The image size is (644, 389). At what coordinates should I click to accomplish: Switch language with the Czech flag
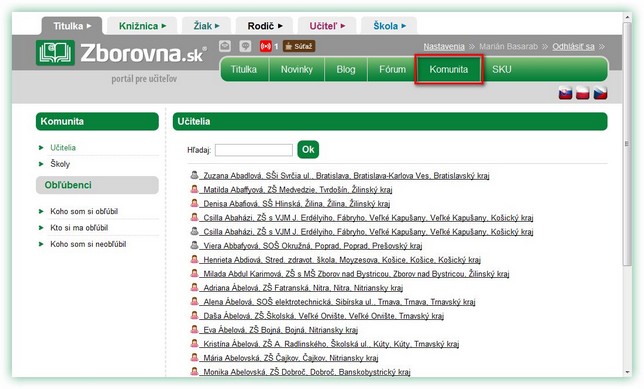[x=600, y=93]
